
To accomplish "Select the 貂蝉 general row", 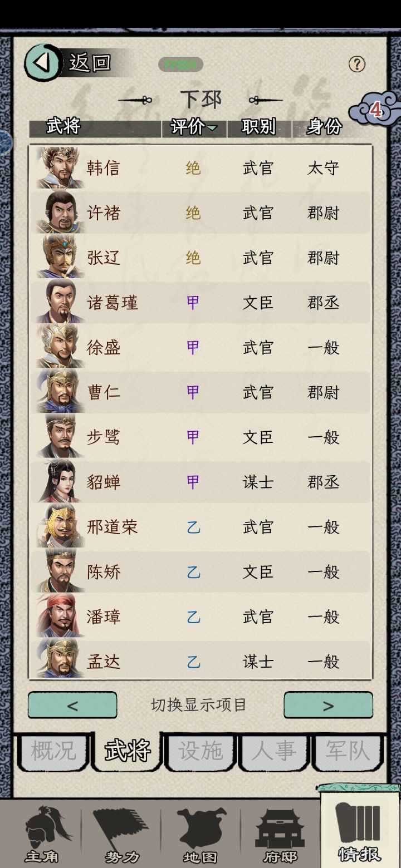I will pyautogui.click(x=200, y=482).
